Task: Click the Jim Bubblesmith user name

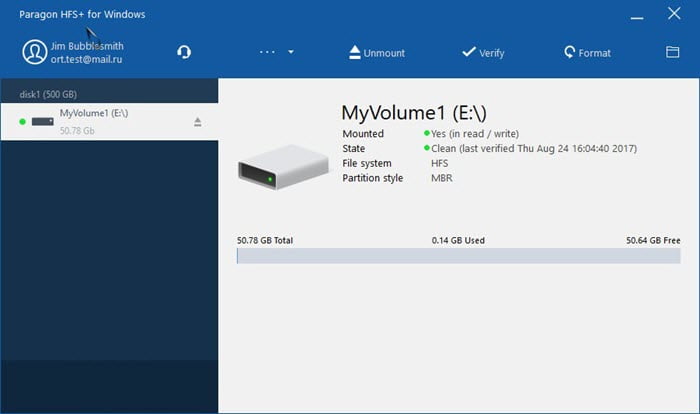Action: coord(87,46)
